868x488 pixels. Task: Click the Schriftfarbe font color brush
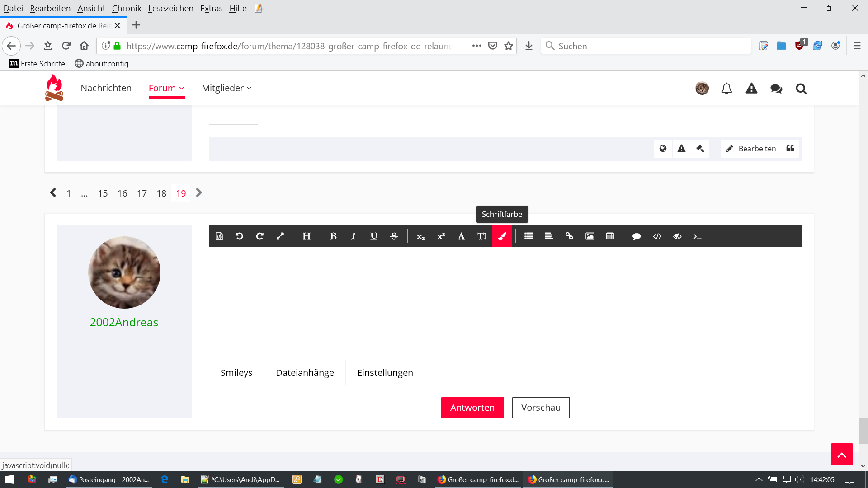tap(502, 236)
